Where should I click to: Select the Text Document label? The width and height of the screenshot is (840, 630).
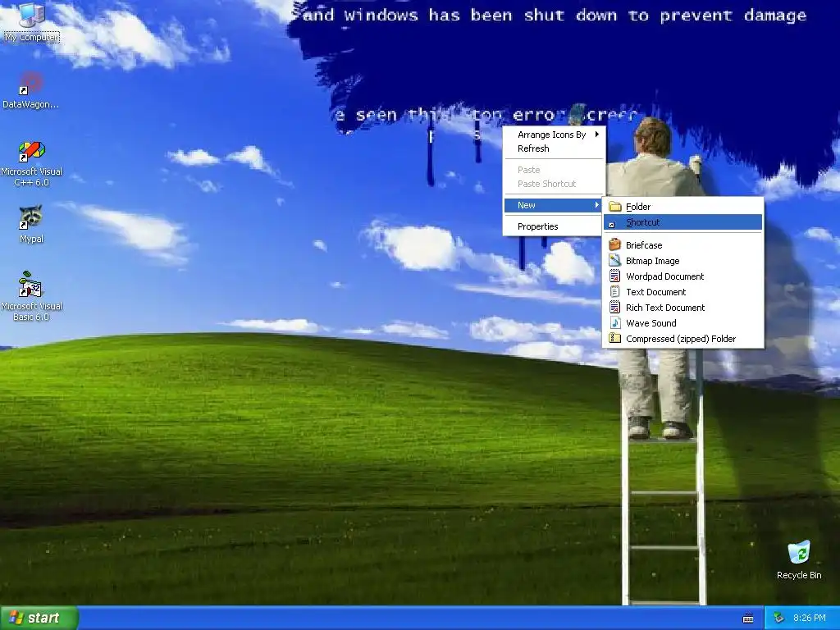655,292
